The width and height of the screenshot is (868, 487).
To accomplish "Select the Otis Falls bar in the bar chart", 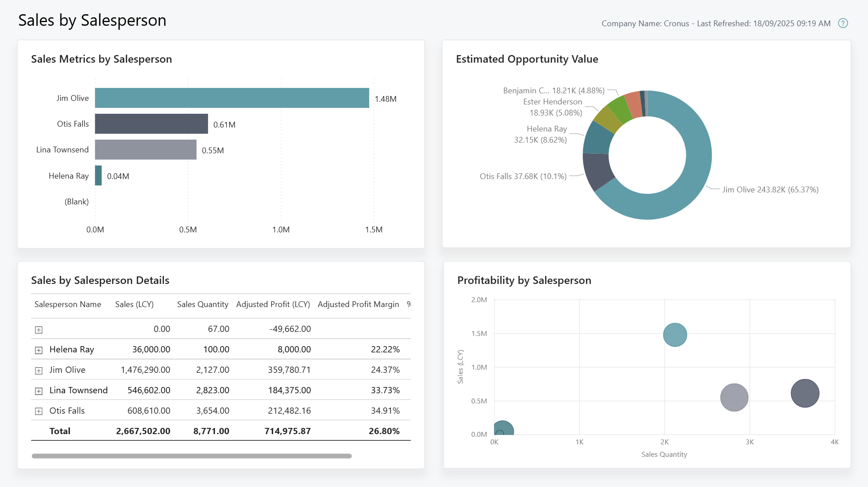I will point(151,124).
